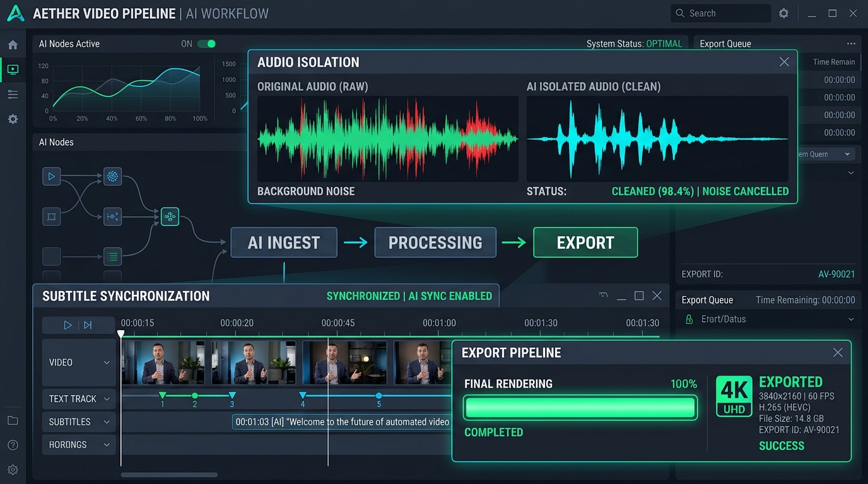Go to the Home sidebar icon

pyautogui.click(x=13, y=45)
